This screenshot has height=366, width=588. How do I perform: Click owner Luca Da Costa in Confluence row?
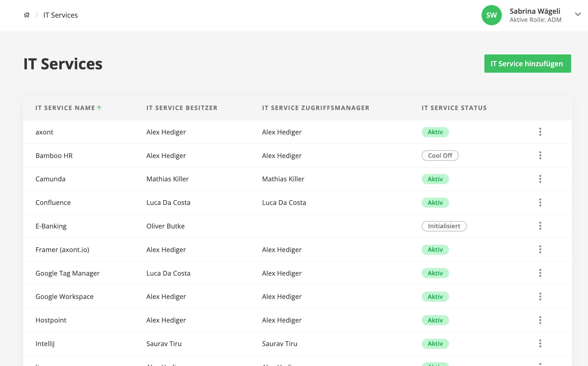168,203
